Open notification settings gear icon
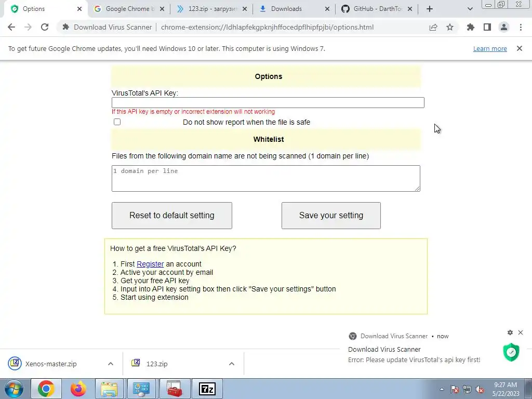The height and width of the screenshot is (399, 532). tap(510, 332)
